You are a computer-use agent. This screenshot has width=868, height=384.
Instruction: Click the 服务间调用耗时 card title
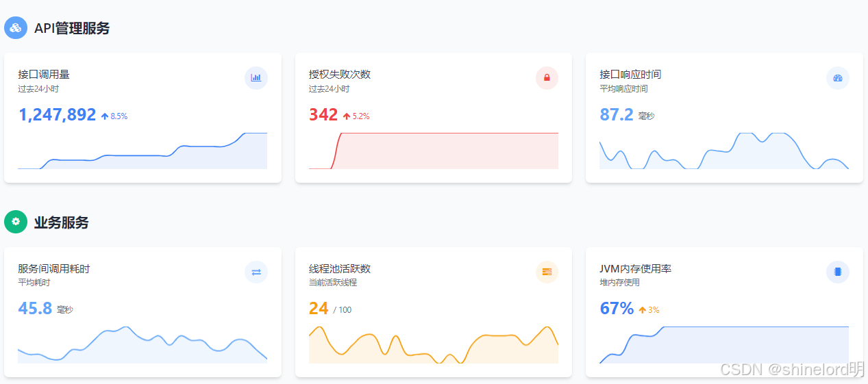click(x=54, y=268)
